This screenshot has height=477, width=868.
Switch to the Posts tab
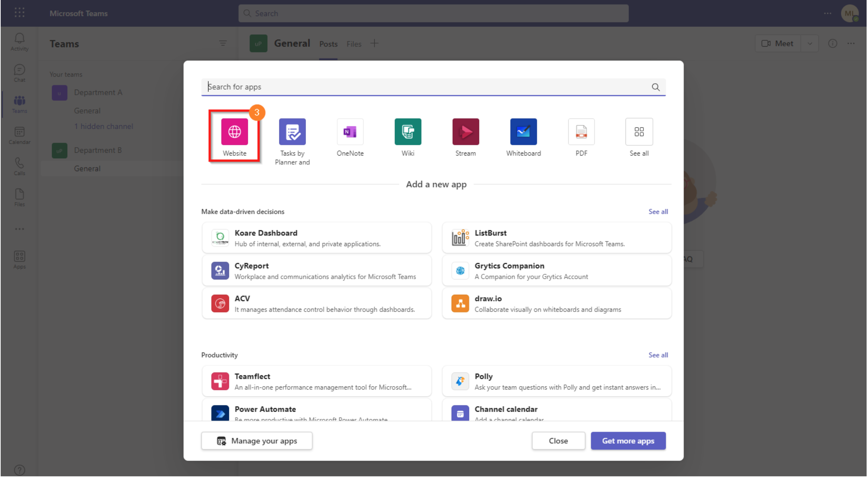click(328, 44)
